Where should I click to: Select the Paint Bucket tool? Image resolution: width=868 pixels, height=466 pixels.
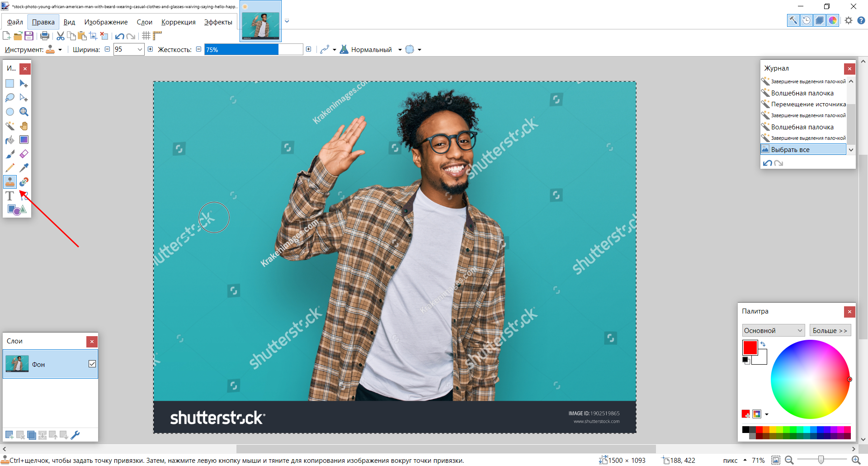coord(9,140)
